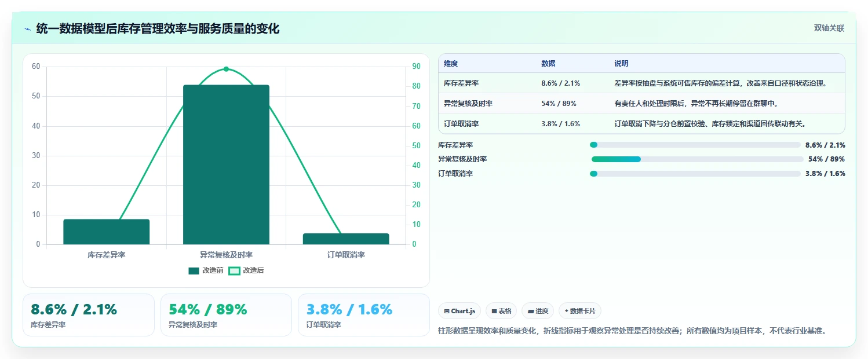Toggle the 改造前 legend item
Viewport: 868px width, 359px height.
point(206,270)
